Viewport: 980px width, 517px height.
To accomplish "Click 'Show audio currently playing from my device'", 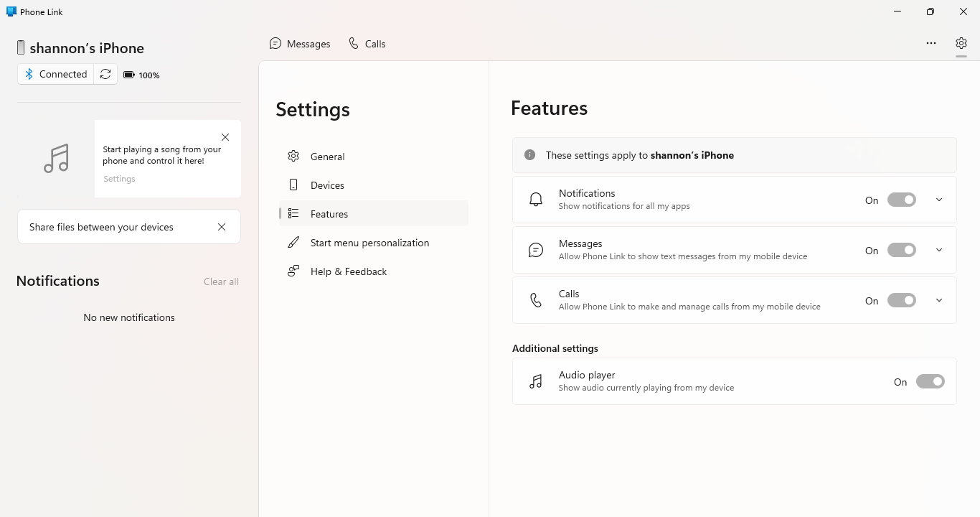I will [646, 388].
